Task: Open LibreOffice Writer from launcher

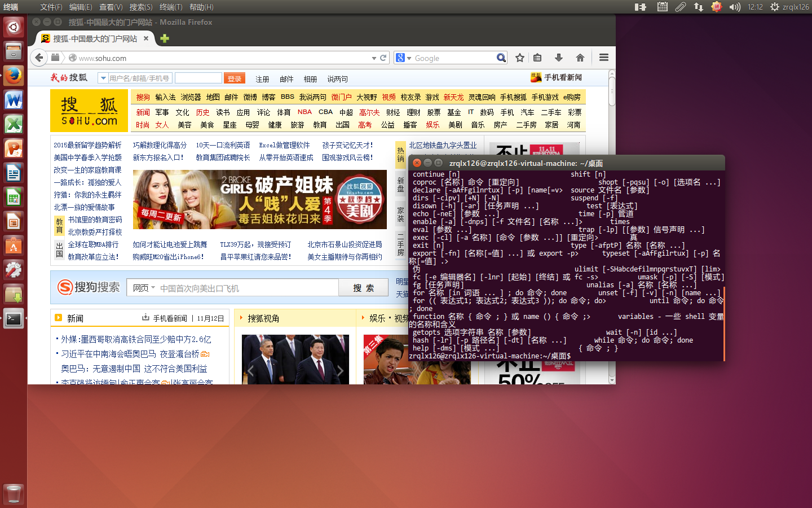Action: click(14, 173)
